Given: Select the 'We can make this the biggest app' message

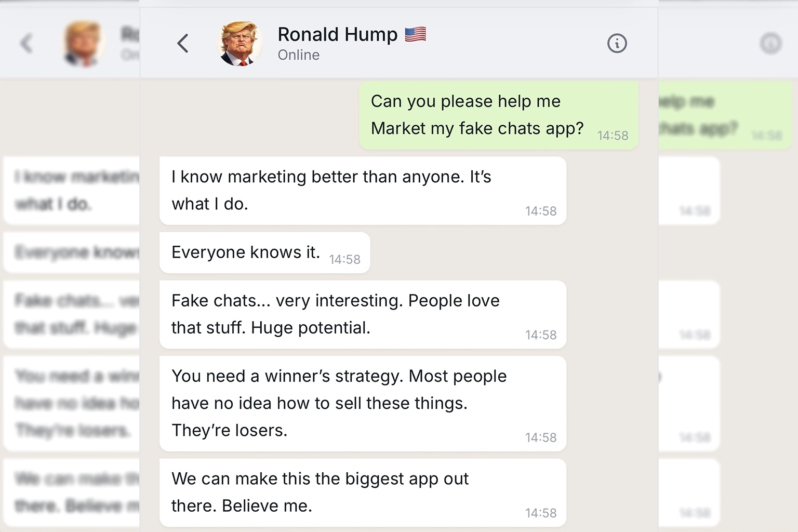Looking at the screenshot, I should click(x=363, y=493).
